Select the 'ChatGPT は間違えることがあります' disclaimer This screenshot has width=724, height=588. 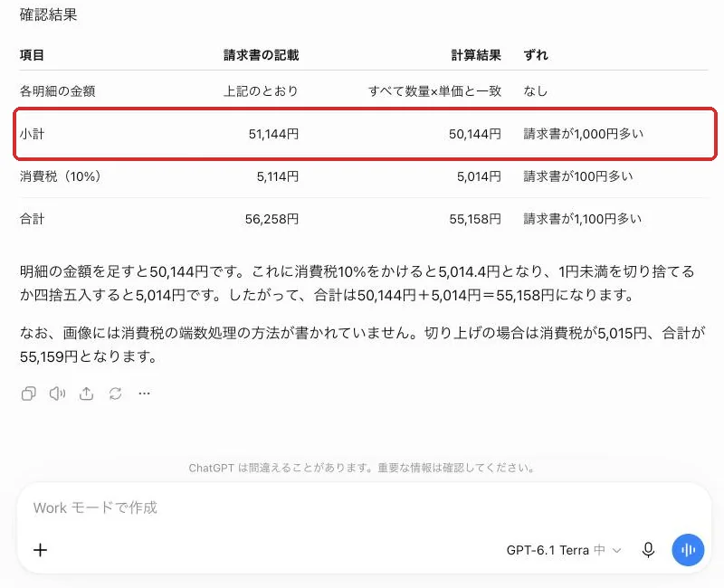pyautogui.click(x=362, y=468)
